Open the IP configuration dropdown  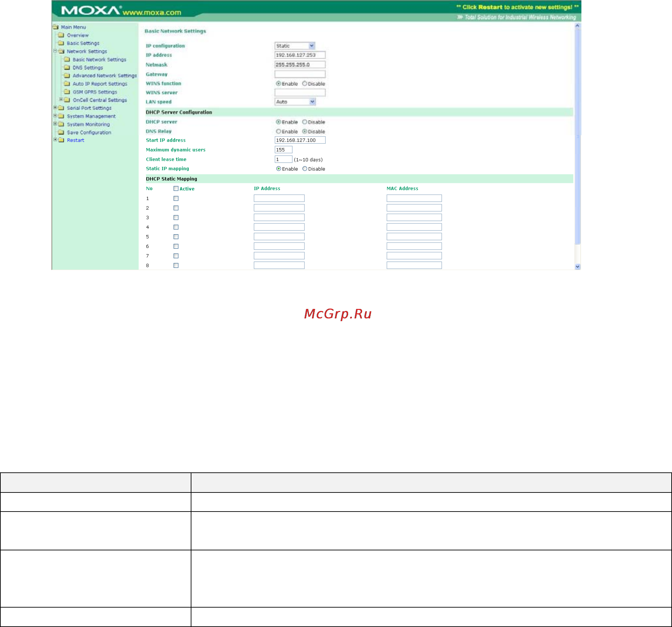[x=312, y=46]
